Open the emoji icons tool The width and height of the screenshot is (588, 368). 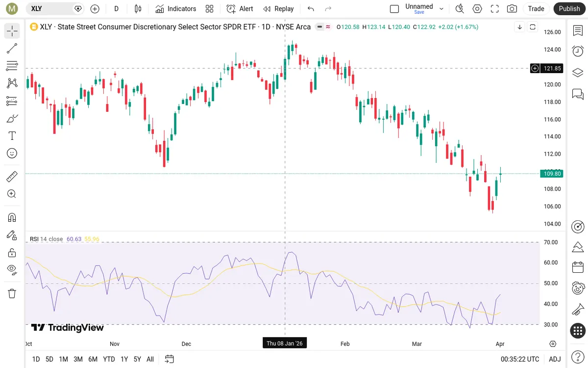pyautogui.click(x=12, y=153)
